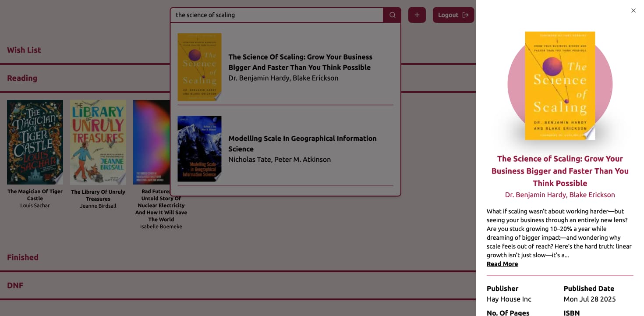Open the Rad Future book cover

(x=152, y=142)
